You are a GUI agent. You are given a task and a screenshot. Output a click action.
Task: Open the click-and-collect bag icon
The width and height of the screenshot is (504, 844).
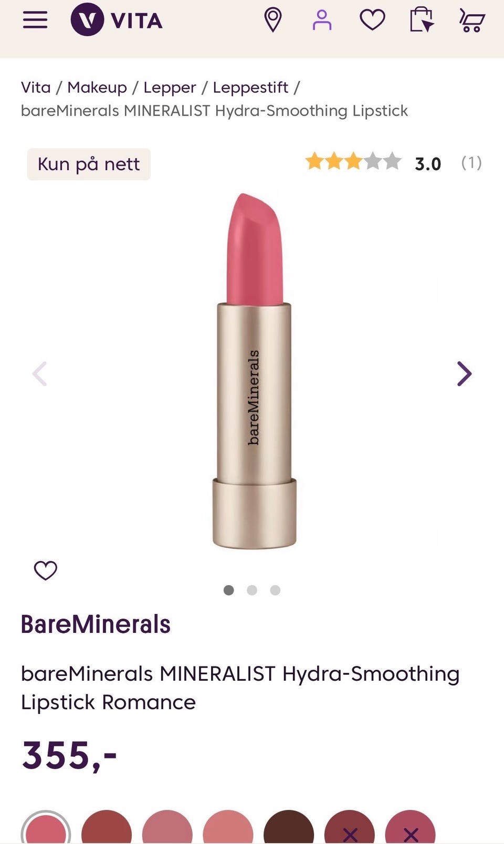click(x=422, y=20)
